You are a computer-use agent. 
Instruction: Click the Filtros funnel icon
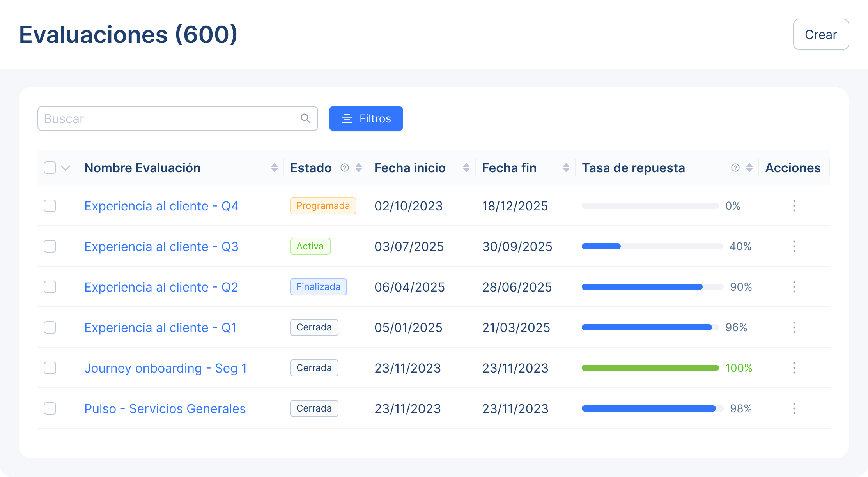347,118
